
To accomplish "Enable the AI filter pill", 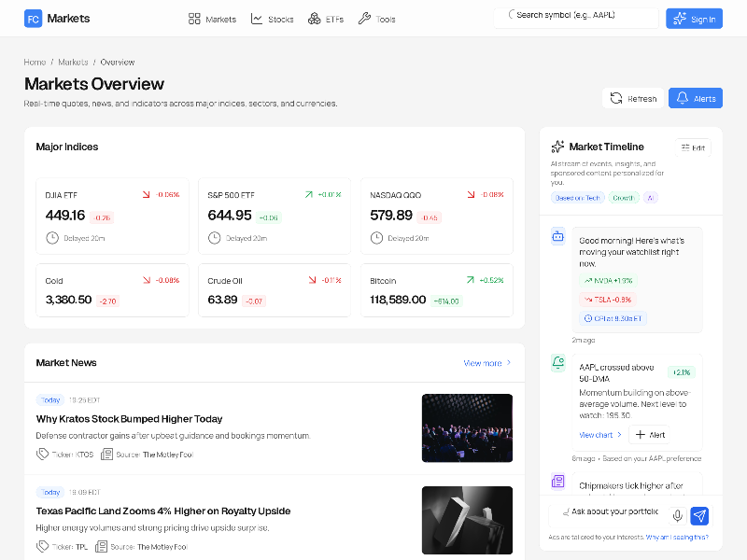I will click(651, 198).
